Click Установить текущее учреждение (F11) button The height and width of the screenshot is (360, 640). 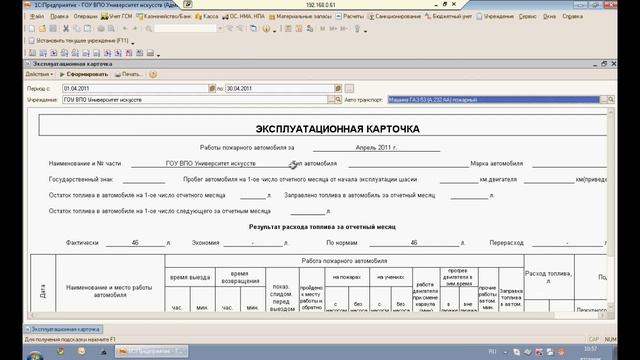coord(78,41)
